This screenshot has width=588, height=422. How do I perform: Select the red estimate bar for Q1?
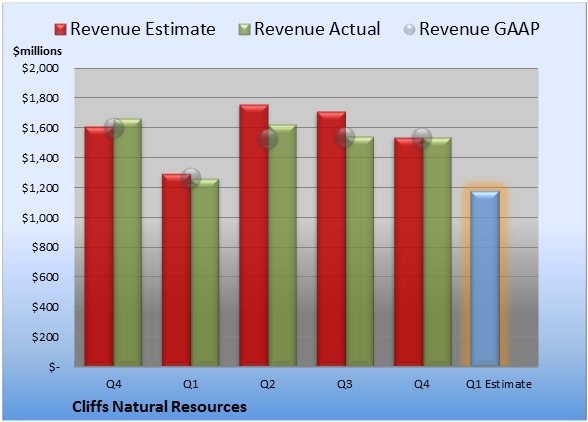[x=176, y=270]
